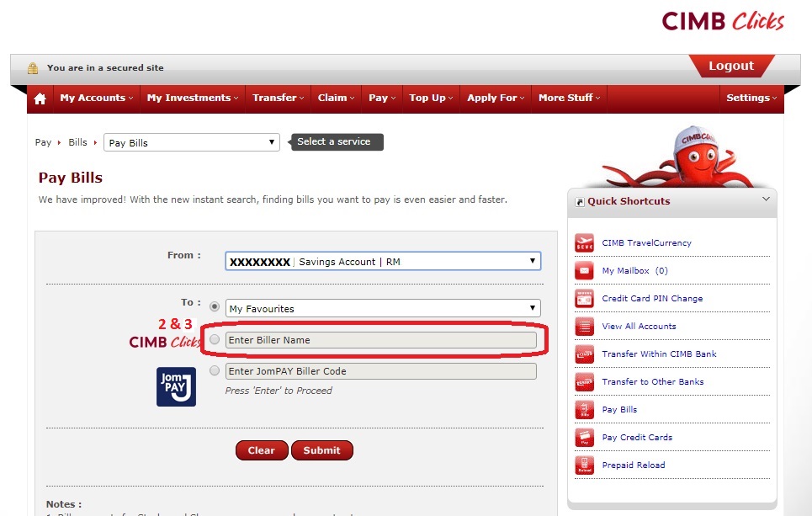Open the Apply For menu
Screen dimensions: 812x516
coord(496,98)
